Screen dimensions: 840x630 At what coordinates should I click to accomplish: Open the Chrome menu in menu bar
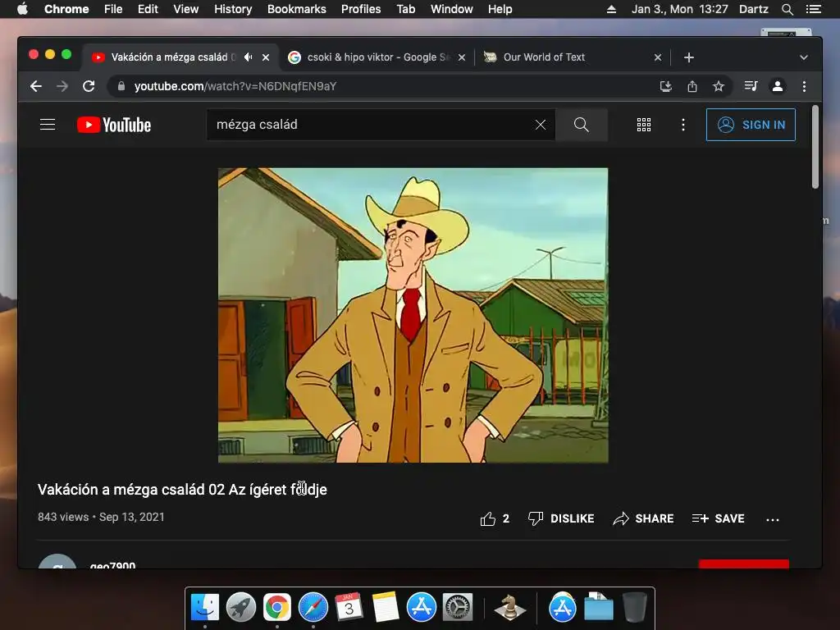66,9
